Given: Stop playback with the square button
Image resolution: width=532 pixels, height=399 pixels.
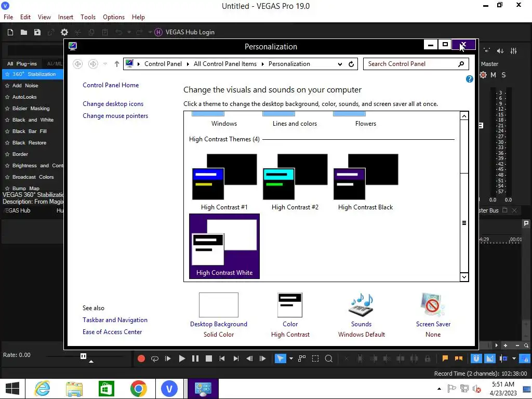Looking at the screenshot, I should [x=209, y=358].
